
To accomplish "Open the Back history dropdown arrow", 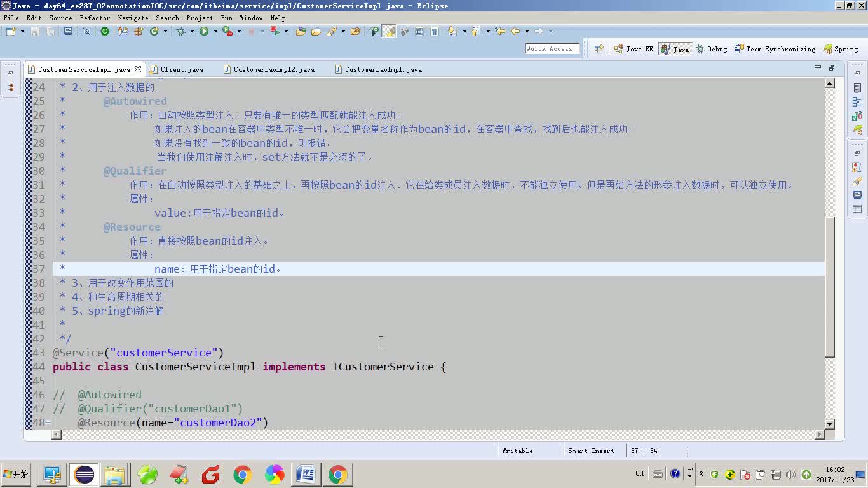I will click(x=527, y=31).
